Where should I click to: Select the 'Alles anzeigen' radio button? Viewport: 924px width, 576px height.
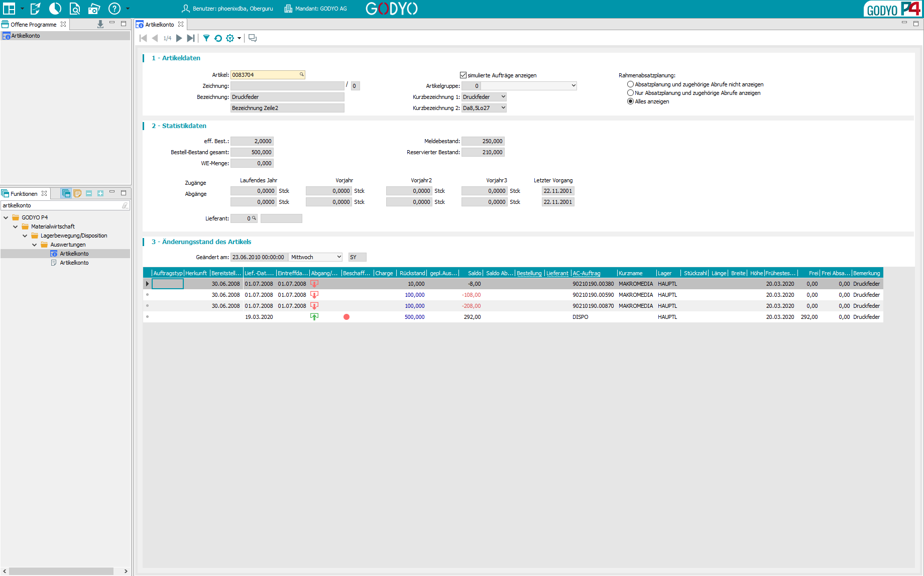coord(630,101)
